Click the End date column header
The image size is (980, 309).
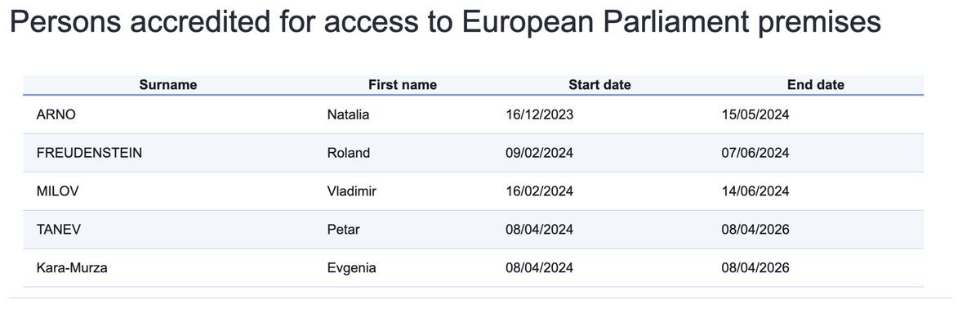(816, 85)
